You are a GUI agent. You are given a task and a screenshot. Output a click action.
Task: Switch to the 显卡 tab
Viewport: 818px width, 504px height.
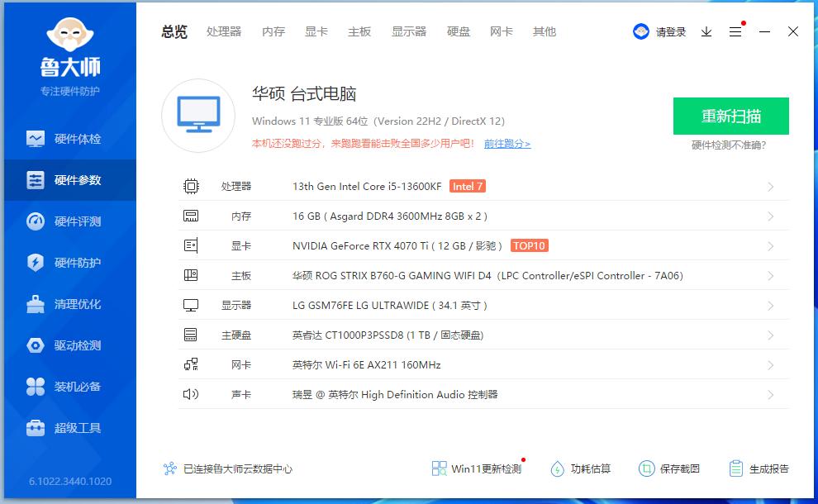click(x=316, y=31)
